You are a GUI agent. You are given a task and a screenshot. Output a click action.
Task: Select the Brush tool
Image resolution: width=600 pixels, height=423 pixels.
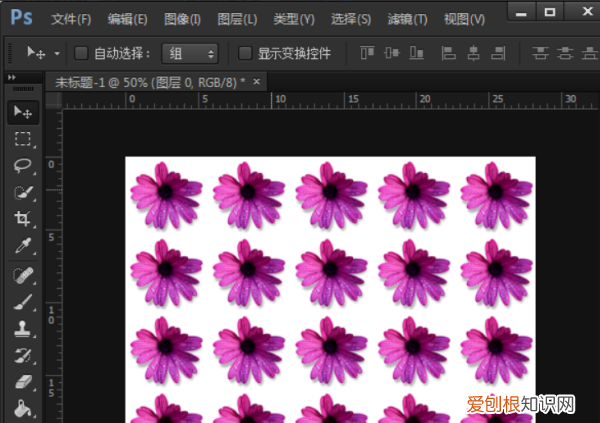(23, 302)
